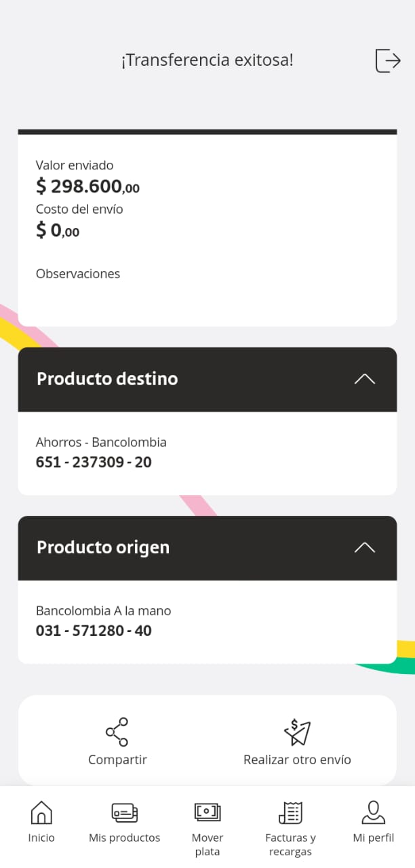415x868 pixels.
Task: Tap the Mi perfil person icon
Action: (373, 812)
